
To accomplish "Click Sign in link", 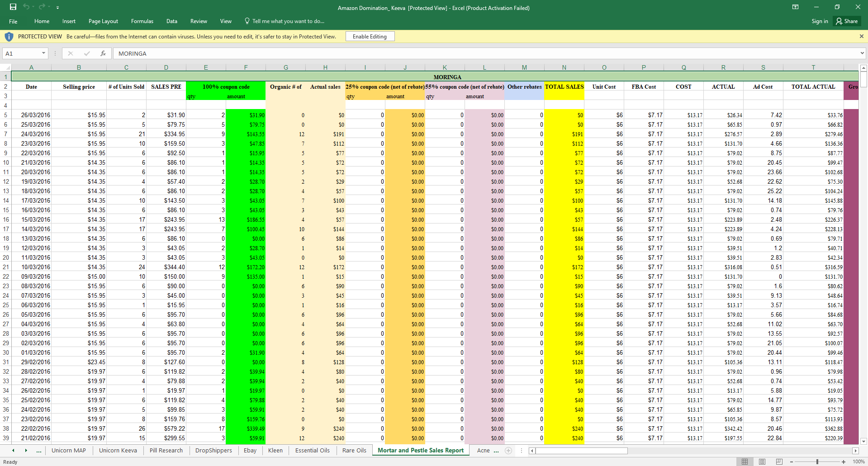I will (x=820, y=21).
